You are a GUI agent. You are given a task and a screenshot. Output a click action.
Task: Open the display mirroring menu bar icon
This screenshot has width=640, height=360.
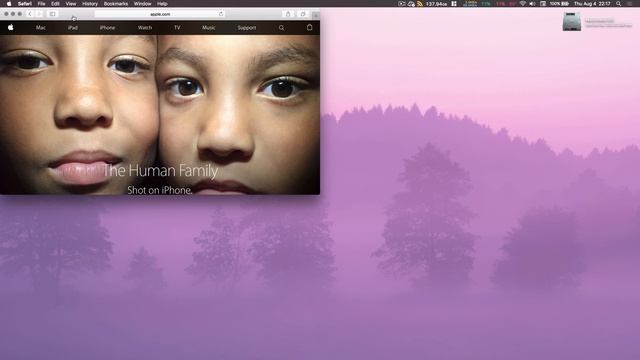(x=543, y=4)
